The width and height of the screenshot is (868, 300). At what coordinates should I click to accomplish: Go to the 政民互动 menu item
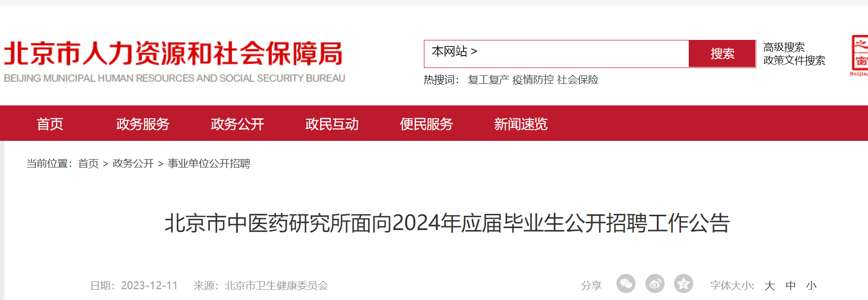(332, 124)
